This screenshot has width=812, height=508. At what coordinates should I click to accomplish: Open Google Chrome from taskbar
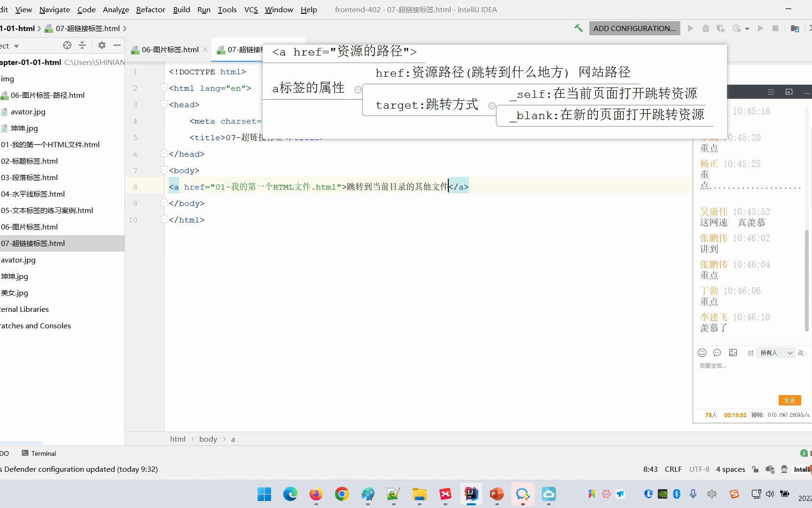pyautogui.click(x=342, y=494)
